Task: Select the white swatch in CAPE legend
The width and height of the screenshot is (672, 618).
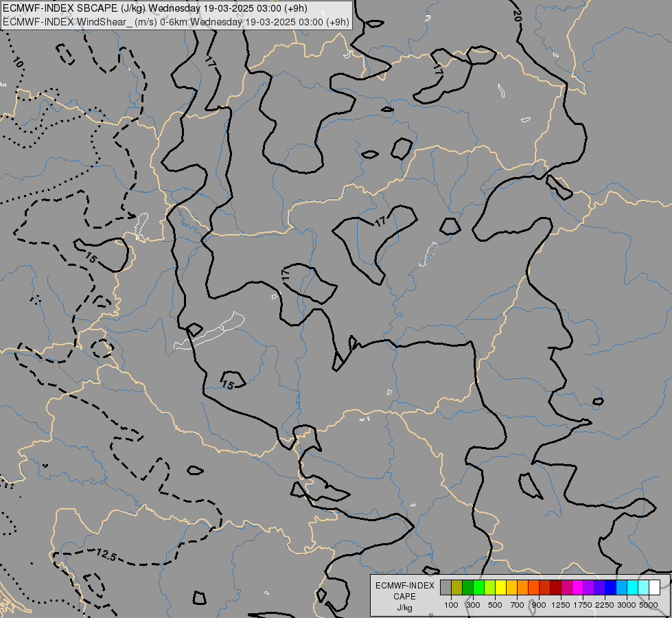Action: [x=654, y=587]
